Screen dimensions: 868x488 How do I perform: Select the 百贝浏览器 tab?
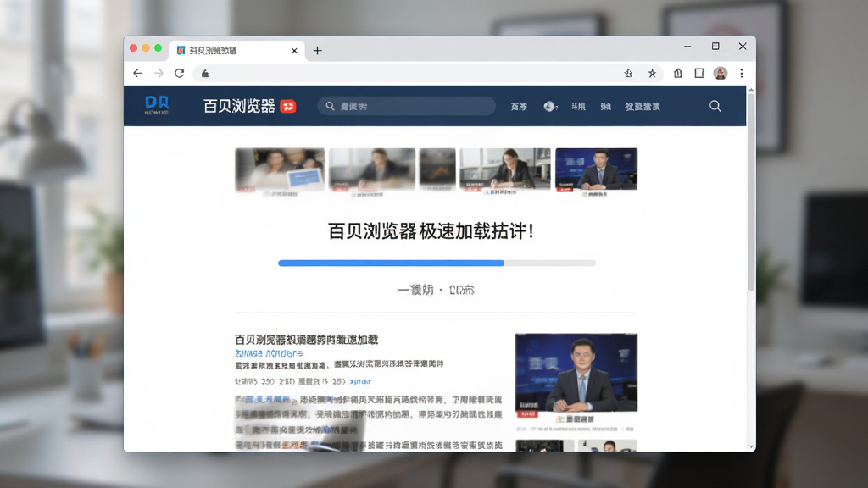tap(237, 50)
